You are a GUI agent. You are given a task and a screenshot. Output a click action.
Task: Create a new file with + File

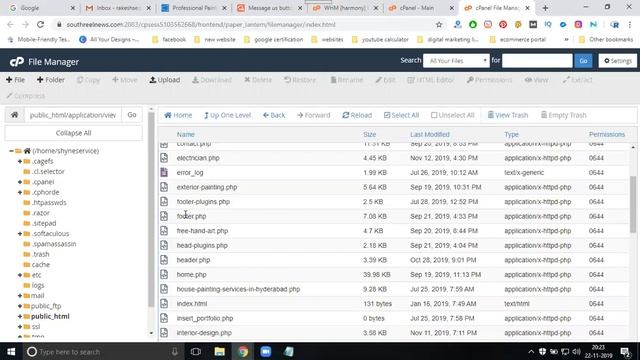16,80
